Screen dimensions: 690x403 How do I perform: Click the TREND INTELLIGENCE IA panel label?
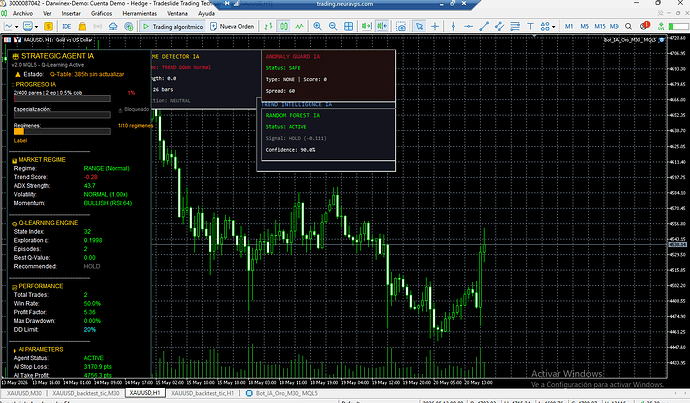click(x=297, y=105)
